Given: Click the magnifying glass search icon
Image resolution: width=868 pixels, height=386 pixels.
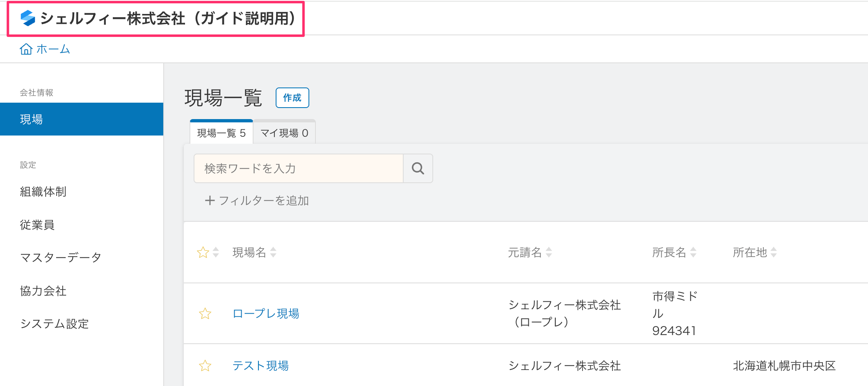Looking at the screenshot, I should click(418, 168).
